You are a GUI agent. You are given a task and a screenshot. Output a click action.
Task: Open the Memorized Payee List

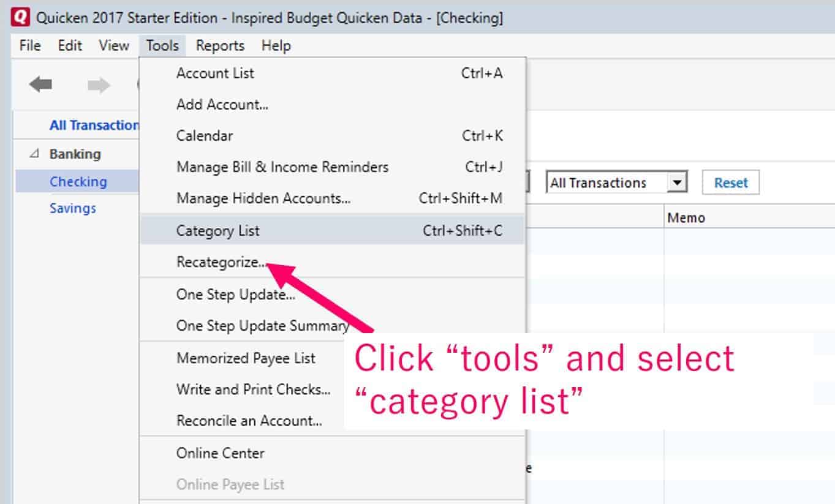coord(245,358)
